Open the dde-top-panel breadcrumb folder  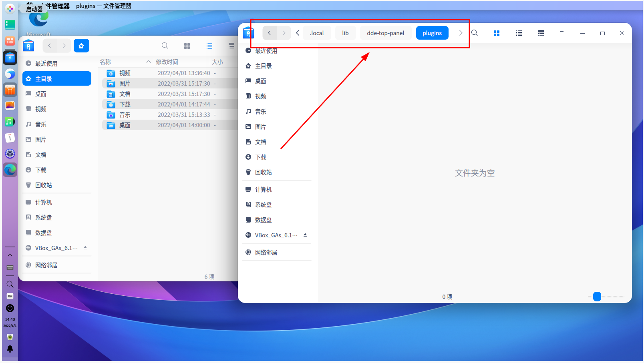[x=386, y=33]
